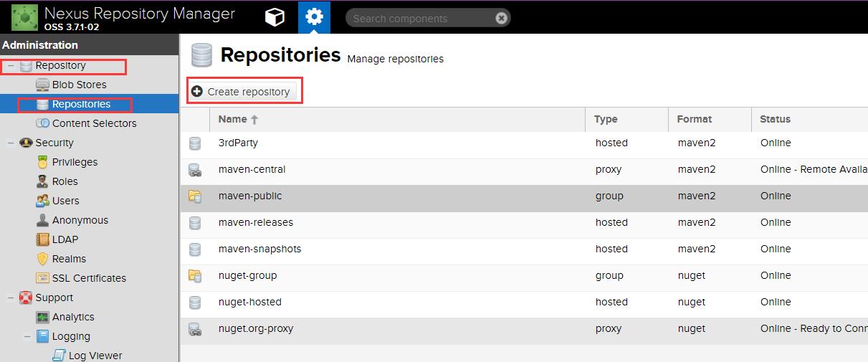Open the maven-releases repository row
The height and width of the screenshot is (362, 868).
coord(256,222)
